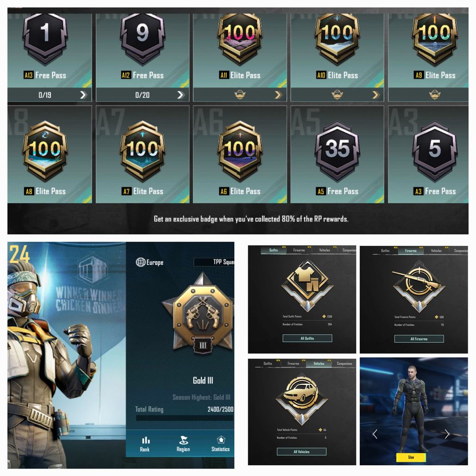Viewport: 476px width, 476px height.
Task: Expand A12 Free Pass 0/20 arrow
Action: 181,95
